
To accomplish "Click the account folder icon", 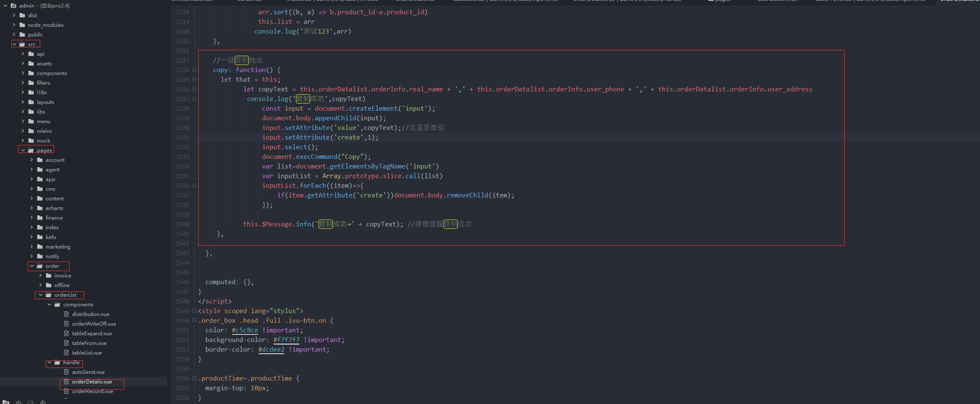I will tap(40, 160).
